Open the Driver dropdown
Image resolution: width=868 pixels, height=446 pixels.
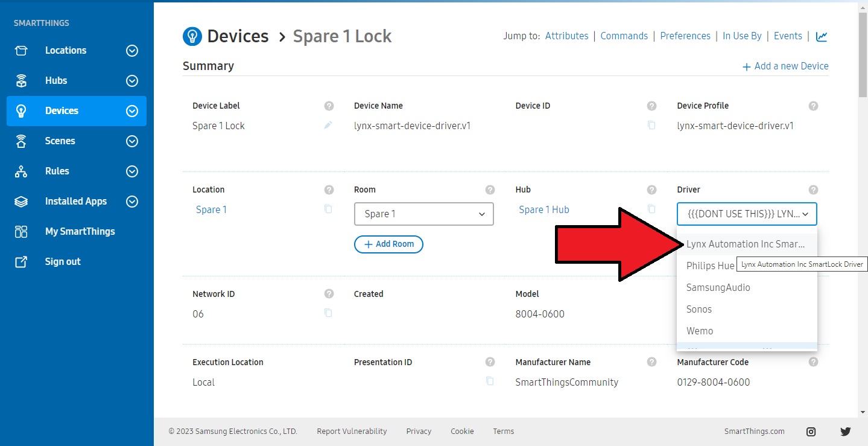[747, 214]
